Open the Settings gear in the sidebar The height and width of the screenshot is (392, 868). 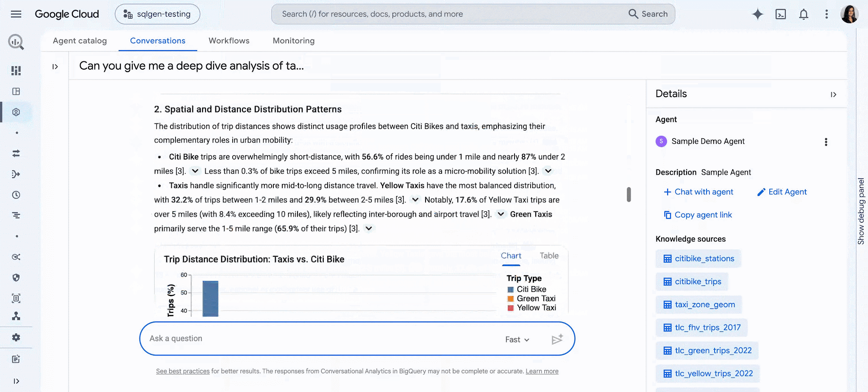(16, 337)
